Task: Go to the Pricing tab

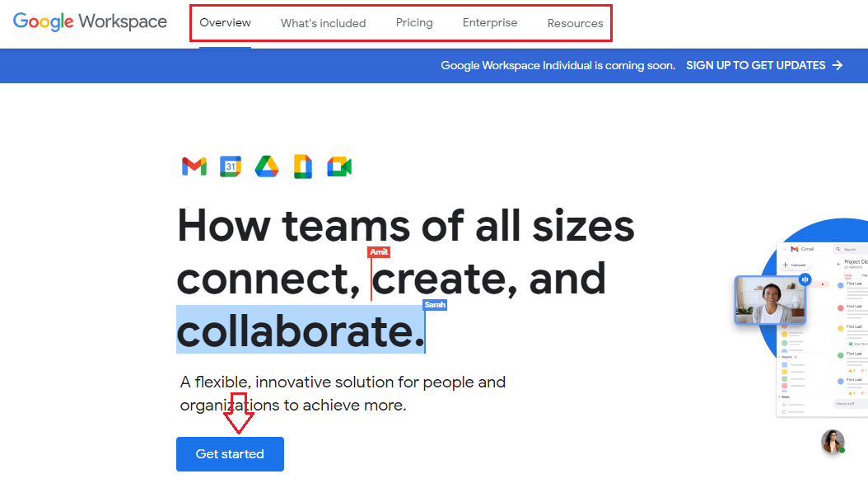Action: pos(414,23)
